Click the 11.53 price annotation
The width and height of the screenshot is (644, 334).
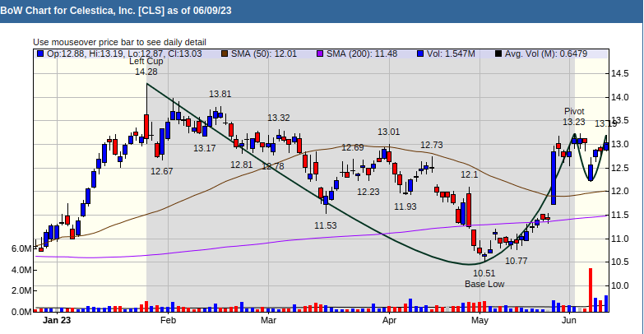pos(326,225)
